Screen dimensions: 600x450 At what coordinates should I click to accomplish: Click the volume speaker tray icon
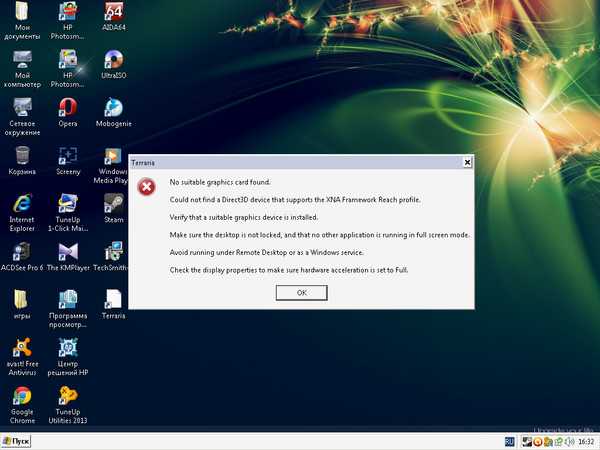[569, 442]
